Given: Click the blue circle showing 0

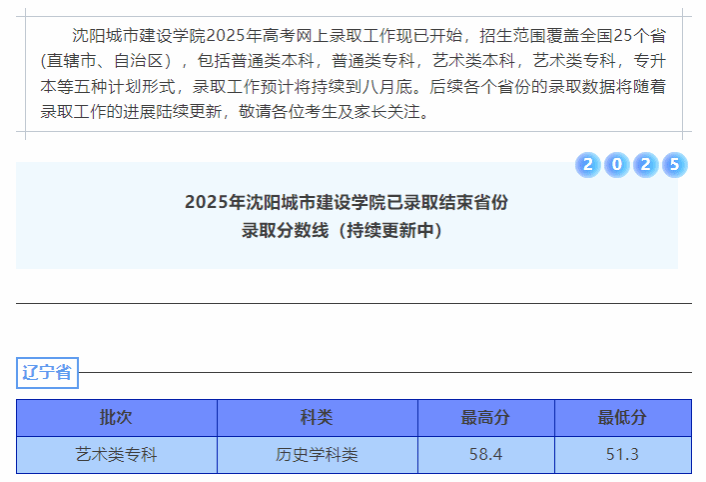Looking at the screenshot, I should coord(617,165).
